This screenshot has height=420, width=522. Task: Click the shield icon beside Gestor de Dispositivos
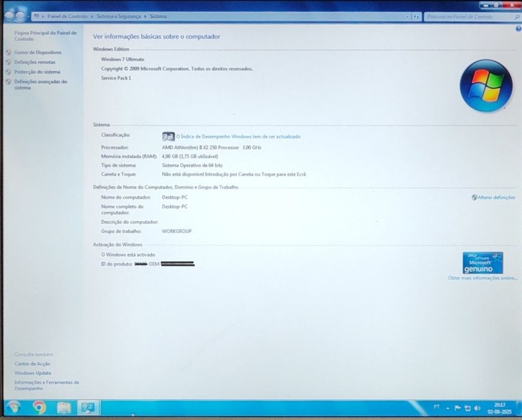point(8,52)
